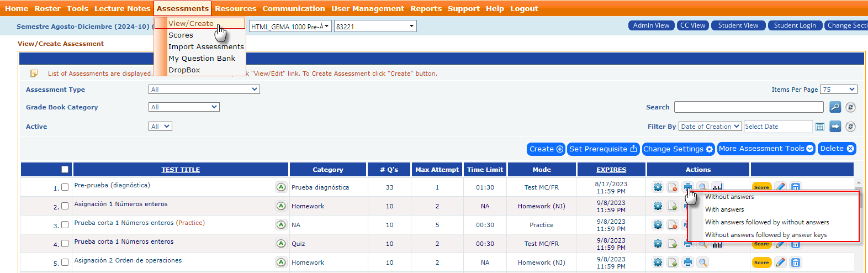Expand the Assessment Type dropdown
The height and width of the screenshot is (273, 868).
(x=204, y=90)
